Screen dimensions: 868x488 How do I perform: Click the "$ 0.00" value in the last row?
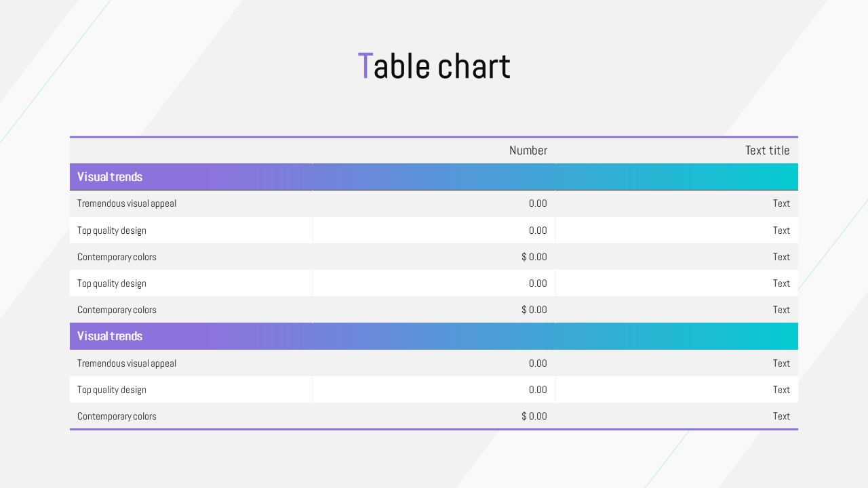[x=534, y=416]
